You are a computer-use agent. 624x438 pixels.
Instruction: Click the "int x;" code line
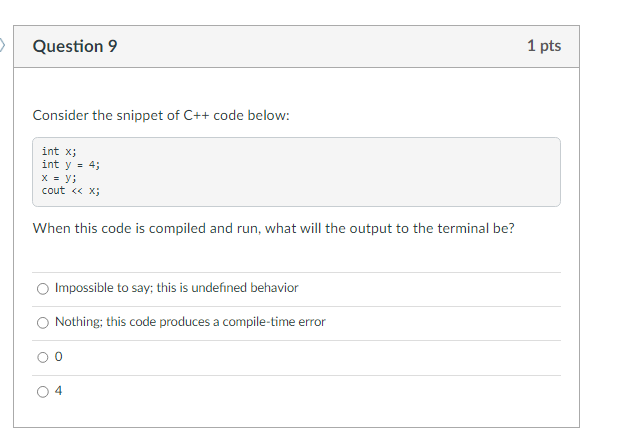(59, 151)
